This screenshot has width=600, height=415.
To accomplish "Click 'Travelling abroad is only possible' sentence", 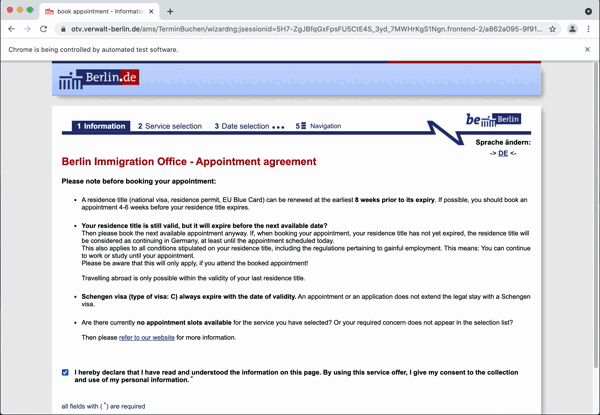I will [x=193, y=278].
